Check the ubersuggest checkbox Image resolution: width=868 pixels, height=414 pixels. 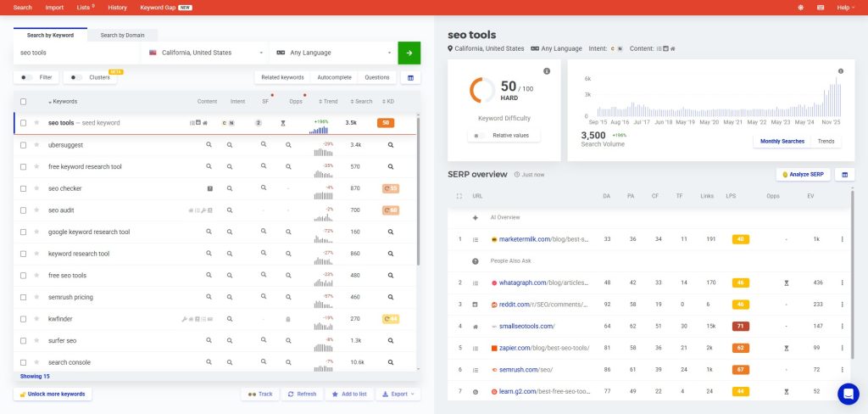coord(23,145)
